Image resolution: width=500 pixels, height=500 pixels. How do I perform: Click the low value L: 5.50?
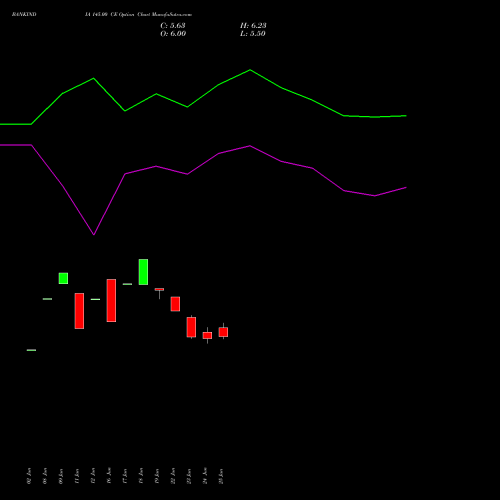[x=253, y=34]
